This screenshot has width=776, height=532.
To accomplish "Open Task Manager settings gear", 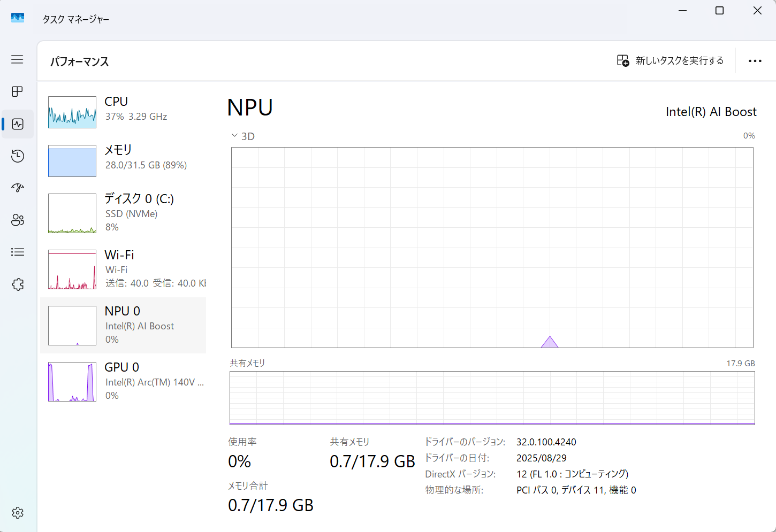I will click(x=18, y=513).
